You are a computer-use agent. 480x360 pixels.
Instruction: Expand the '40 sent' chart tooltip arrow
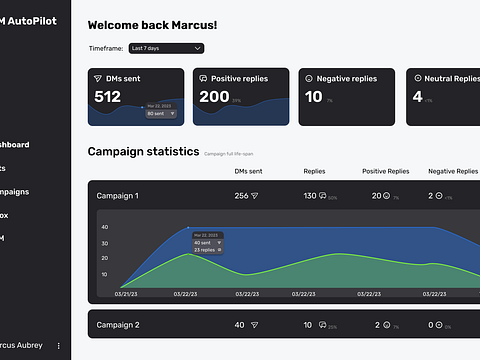pos(219,243)
